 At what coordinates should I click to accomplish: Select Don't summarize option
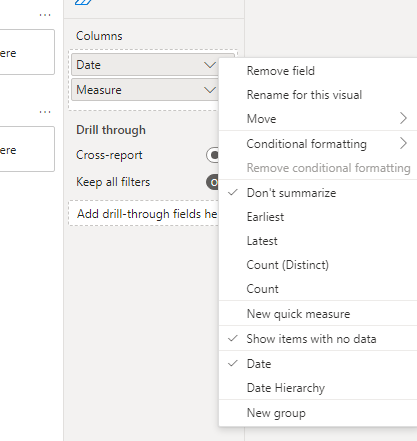click(x=318, y=193)
